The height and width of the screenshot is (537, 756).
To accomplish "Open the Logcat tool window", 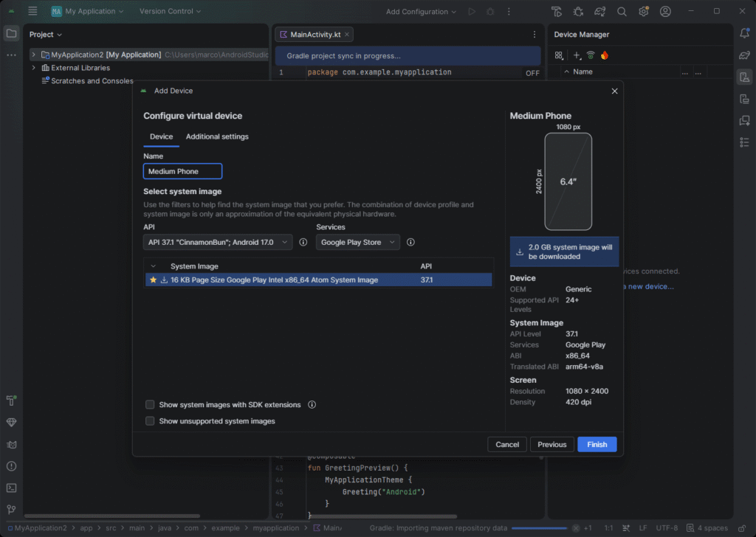I will tap(11, 445).
